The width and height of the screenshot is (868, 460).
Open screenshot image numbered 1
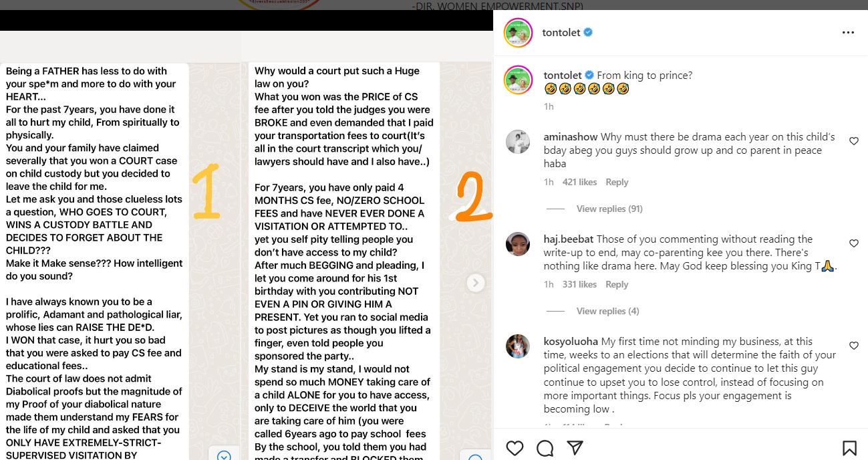(95, 261)
